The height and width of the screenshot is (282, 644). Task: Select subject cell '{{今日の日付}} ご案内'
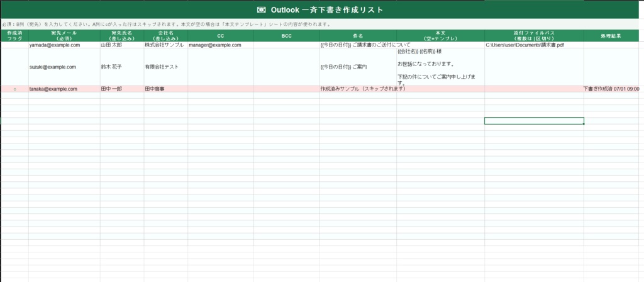tap(358, 67)
